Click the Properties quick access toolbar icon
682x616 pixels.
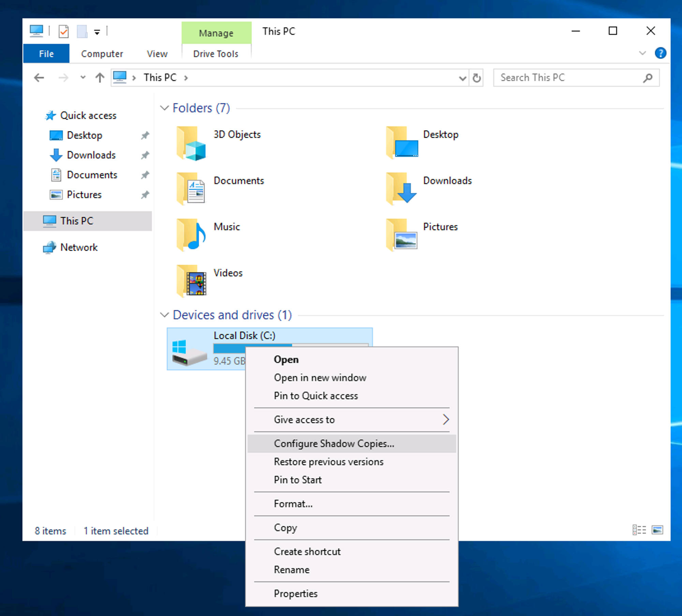click(63, 31)
